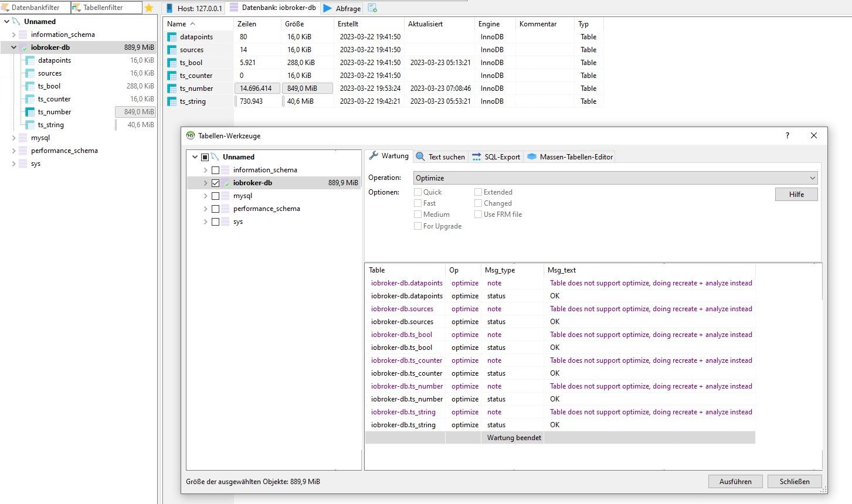852x504 pixels.
Task: Click the help question mark in the Tabellen-Werkzeuge title bar
Action: (x=787, y=135)
